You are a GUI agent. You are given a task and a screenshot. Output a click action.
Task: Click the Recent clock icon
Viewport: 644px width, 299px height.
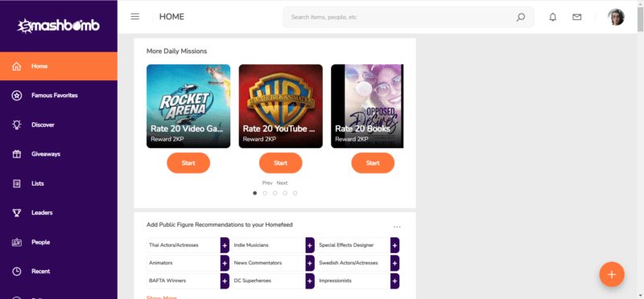(x=16, y=271)
